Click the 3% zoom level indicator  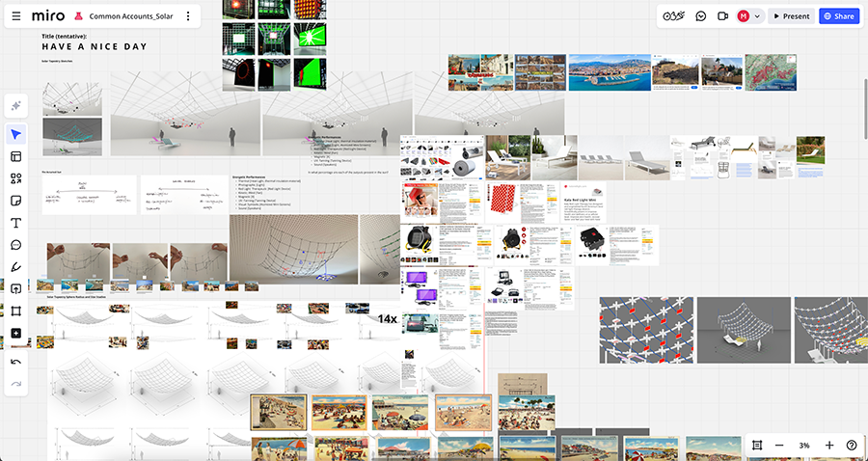[x=804, y=445]
